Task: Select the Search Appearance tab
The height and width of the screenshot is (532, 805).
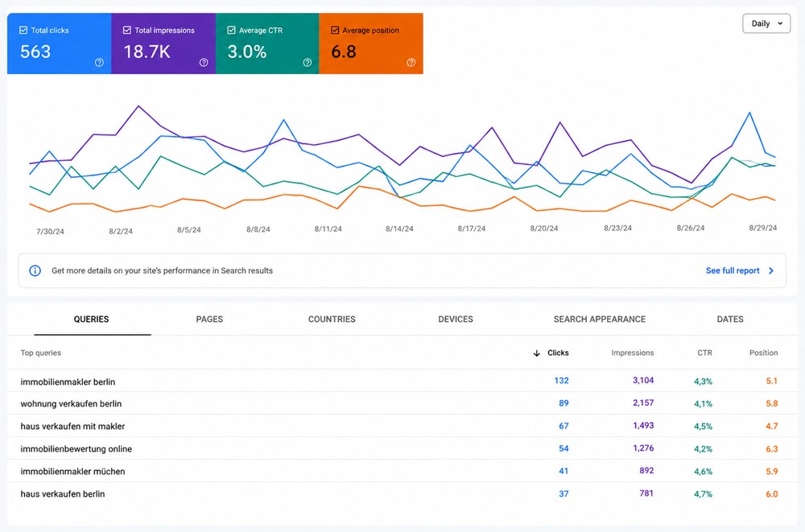Action: point(600,319)
